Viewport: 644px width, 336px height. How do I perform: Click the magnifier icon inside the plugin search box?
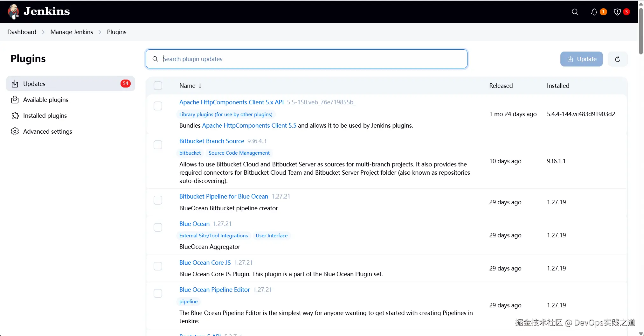tap(155, 59)
